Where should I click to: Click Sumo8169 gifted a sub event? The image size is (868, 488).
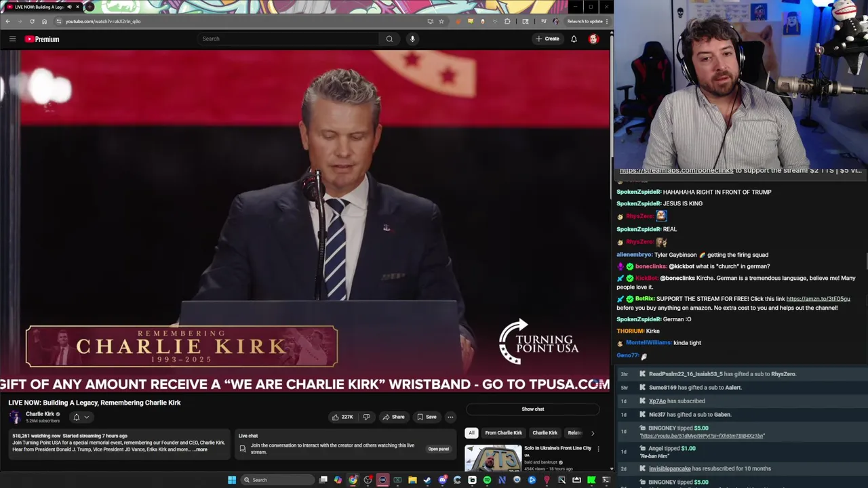(741, 387)
